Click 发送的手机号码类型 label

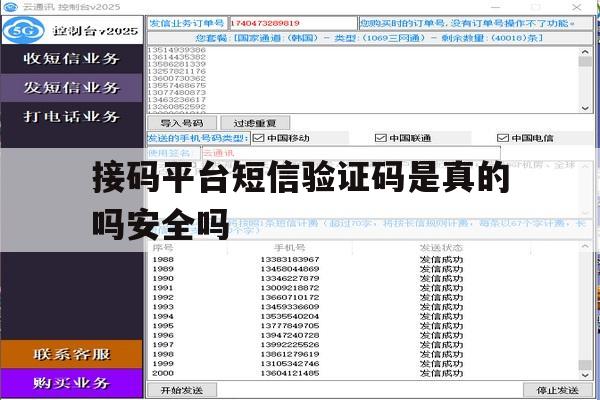coord(198,138)
